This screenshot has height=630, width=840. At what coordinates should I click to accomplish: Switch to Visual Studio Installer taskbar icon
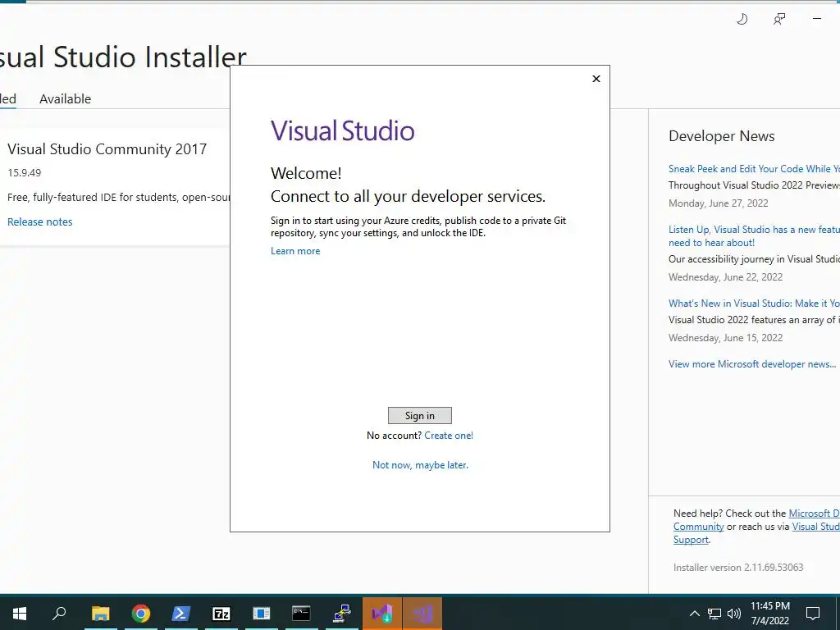point(382,614)
